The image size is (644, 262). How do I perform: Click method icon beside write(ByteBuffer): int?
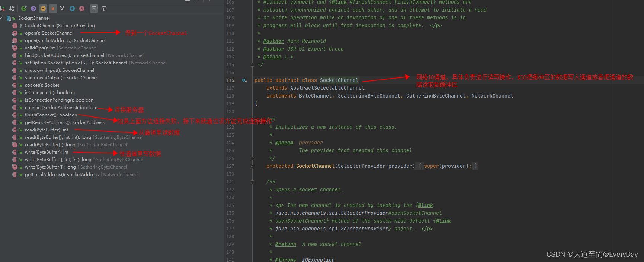click(x=15, y=152)
